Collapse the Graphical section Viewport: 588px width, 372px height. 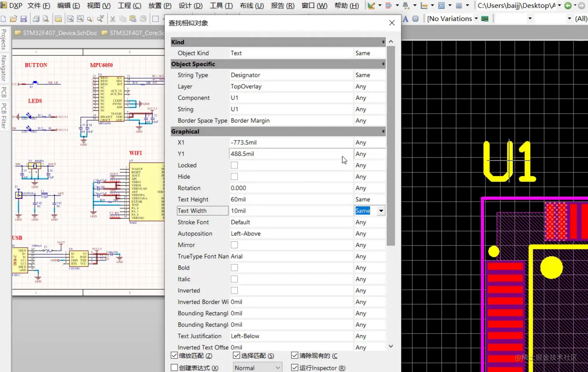click(x=383, y=132)
